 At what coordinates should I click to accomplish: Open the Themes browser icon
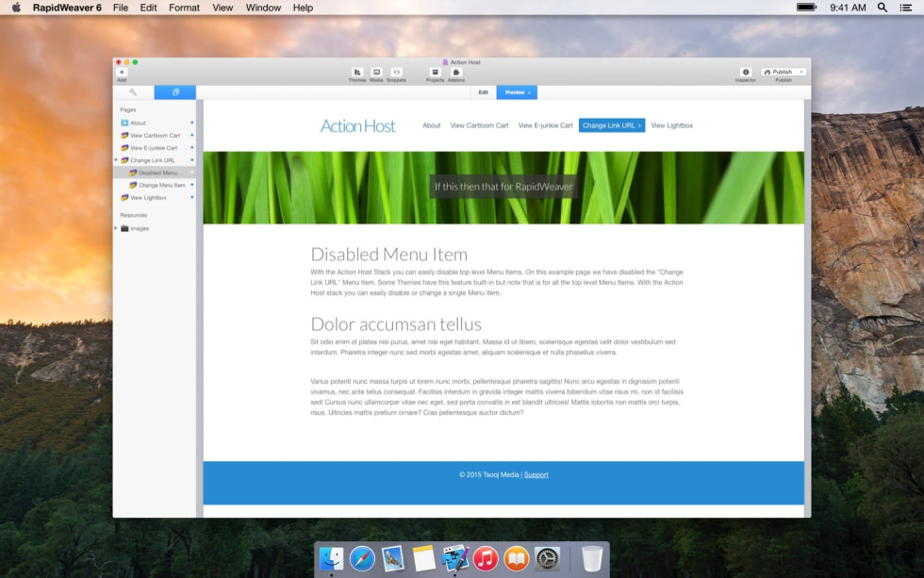(x=357, y=72)
